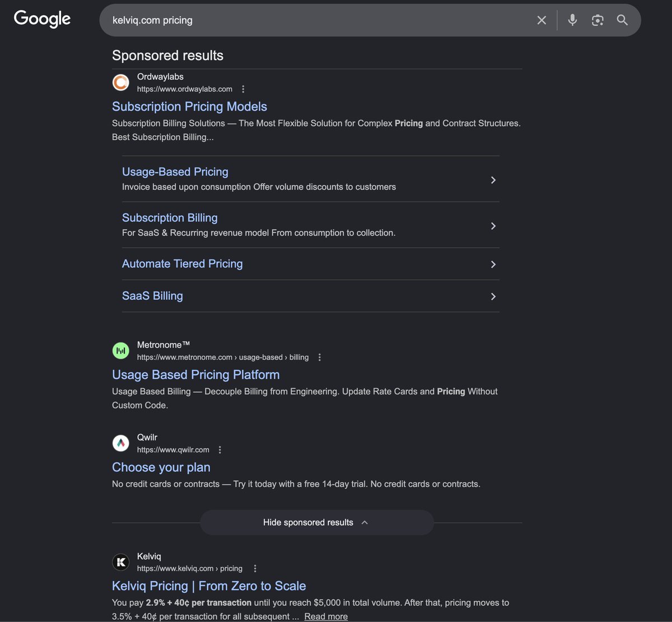Open Subscription Pricing Models ad link
This screenshot has height=622, width=672.
[189, 106]
